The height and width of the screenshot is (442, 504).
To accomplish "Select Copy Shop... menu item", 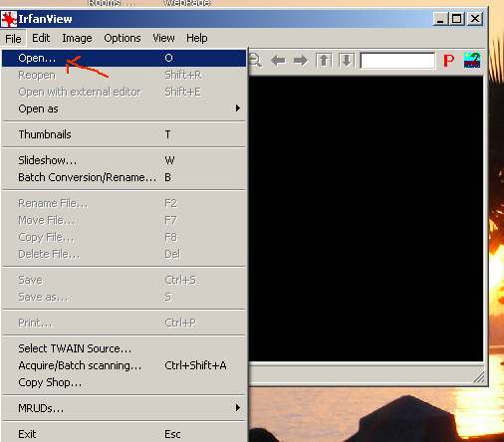I will pyautogui.click(x=124, y=382).
